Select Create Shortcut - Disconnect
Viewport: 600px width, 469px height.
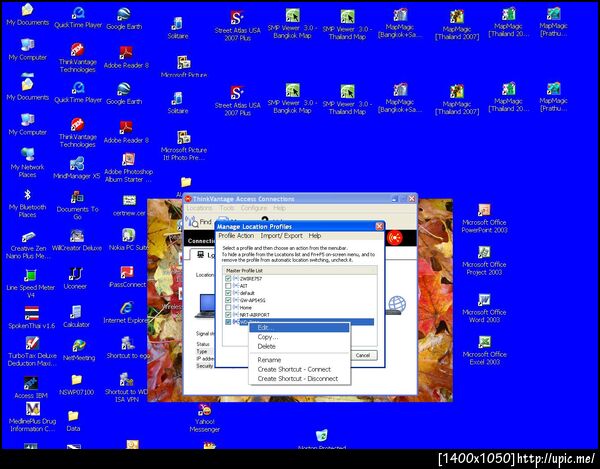coord(299,379)
